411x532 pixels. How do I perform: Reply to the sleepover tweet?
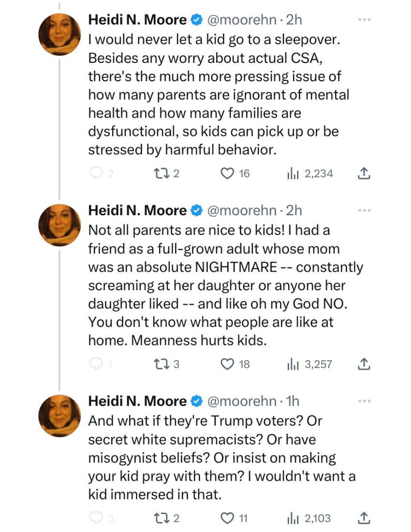coord(97,173)
